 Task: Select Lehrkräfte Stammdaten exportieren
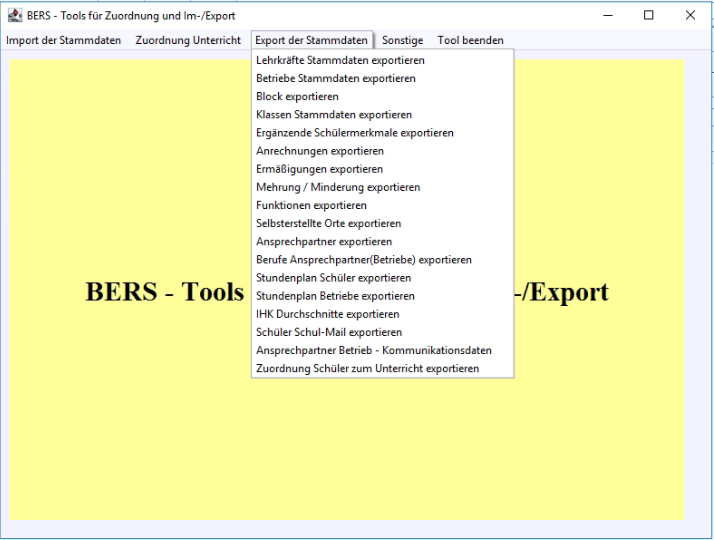pos(340,61)
